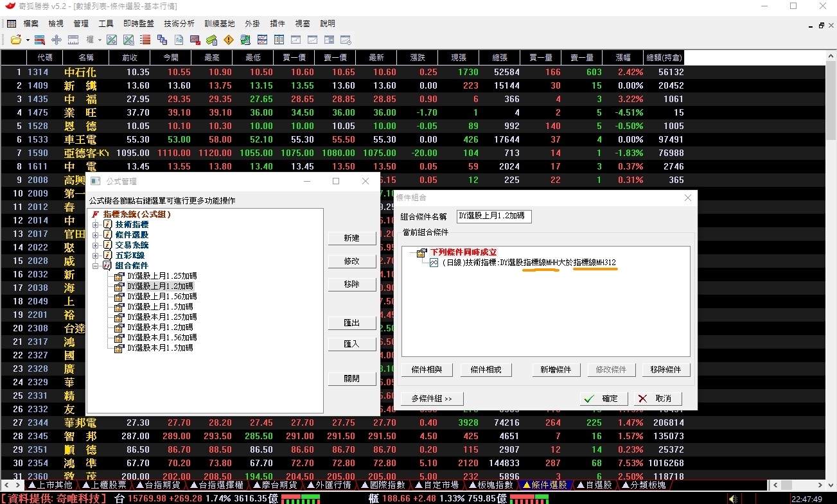The width and height of the screenshot is (837, 504).
Task: Switch to the 自選股 bottom tab
Action: click(x=594, y=485)
